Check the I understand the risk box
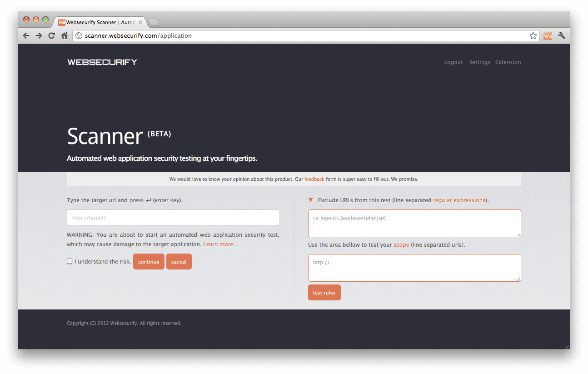Screen dimensions: 588x374 coord(70,261)
